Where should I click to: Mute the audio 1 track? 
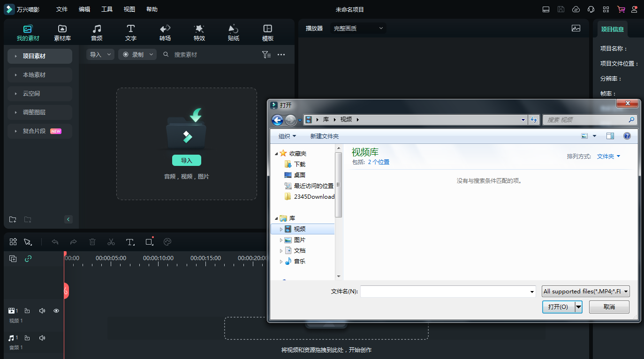[42, 338]
